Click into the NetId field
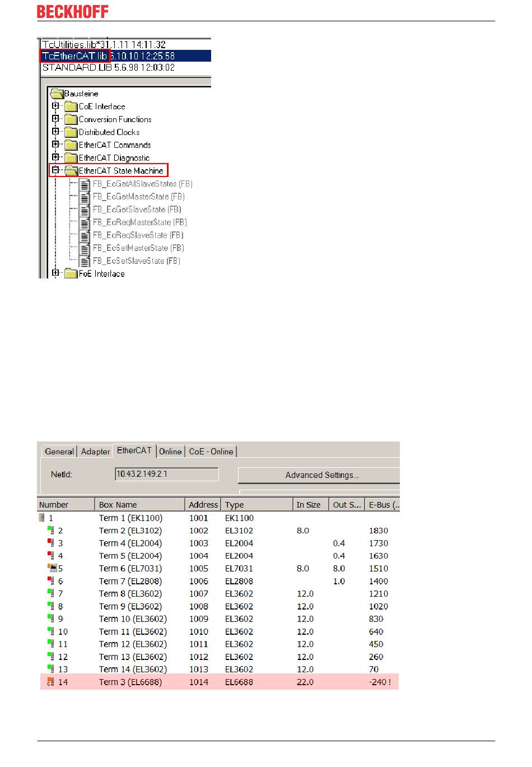The width and height of the screenshot is (532, 767). click(x=167, y=474)
